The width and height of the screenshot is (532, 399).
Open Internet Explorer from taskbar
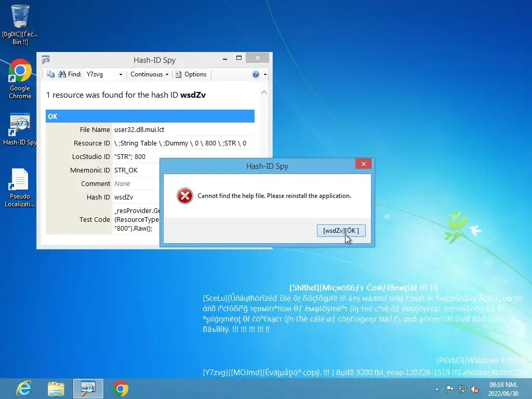tap(24, 389)
